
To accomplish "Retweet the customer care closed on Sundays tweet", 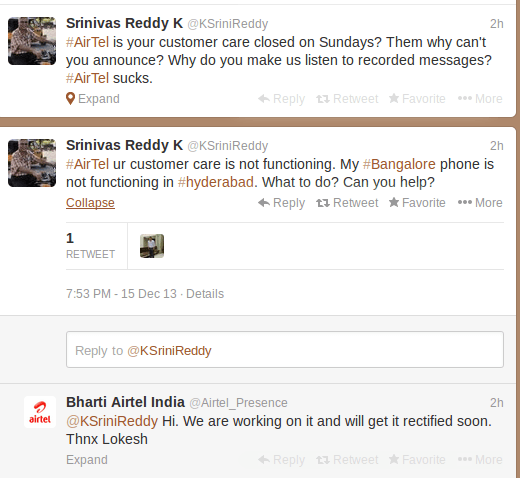I will click(347, 99).
